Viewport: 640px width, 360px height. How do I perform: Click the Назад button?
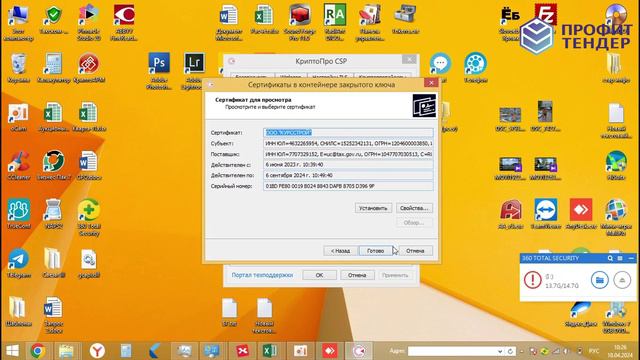point(340,251)
